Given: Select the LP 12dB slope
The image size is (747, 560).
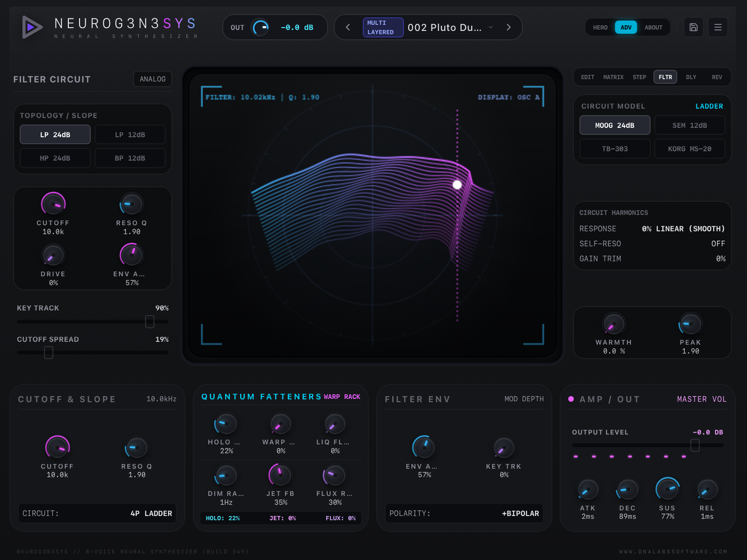Looking at the screenshot, I should [x=130, y=135].
